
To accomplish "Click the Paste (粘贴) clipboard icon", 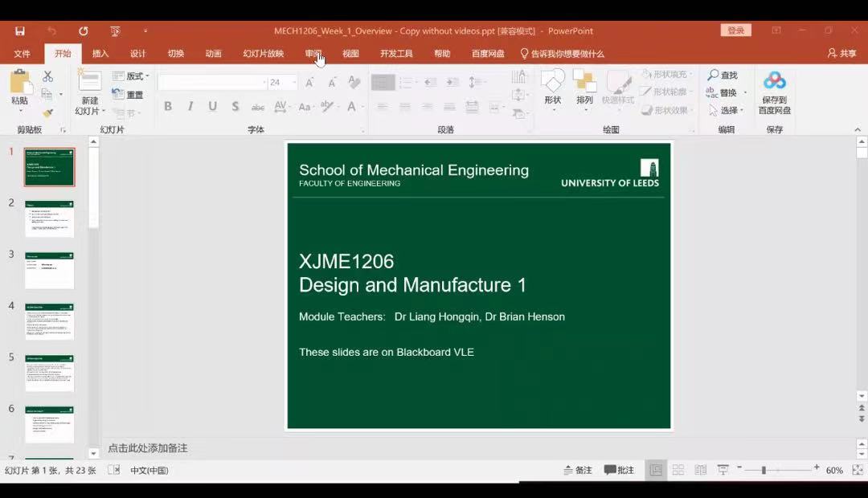I will (x=20, y=83).
